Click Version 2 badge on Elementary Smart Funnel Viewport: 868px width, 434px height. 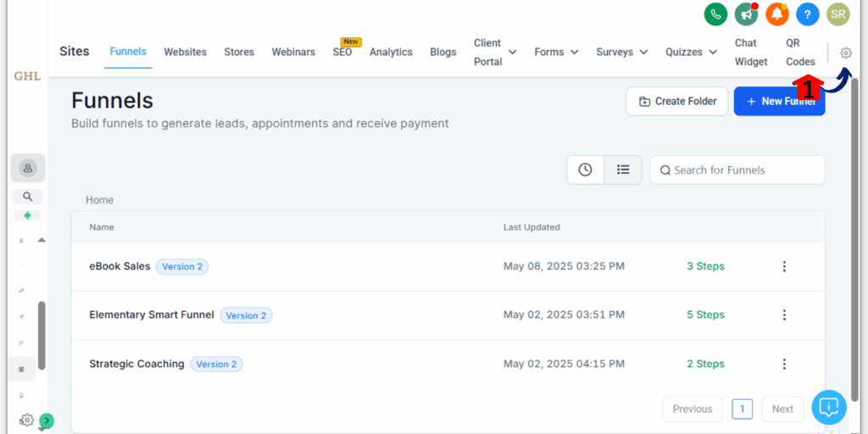[x=246, y=315]
